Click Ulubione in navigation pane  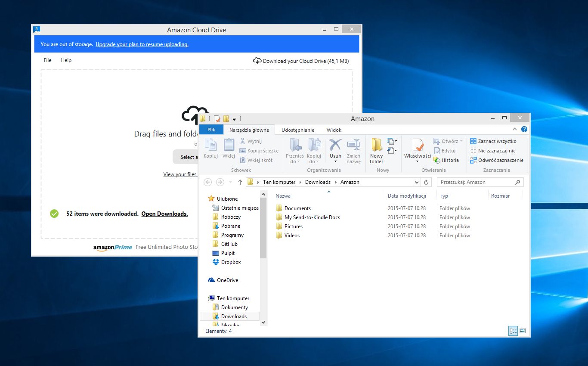point(227,199)
